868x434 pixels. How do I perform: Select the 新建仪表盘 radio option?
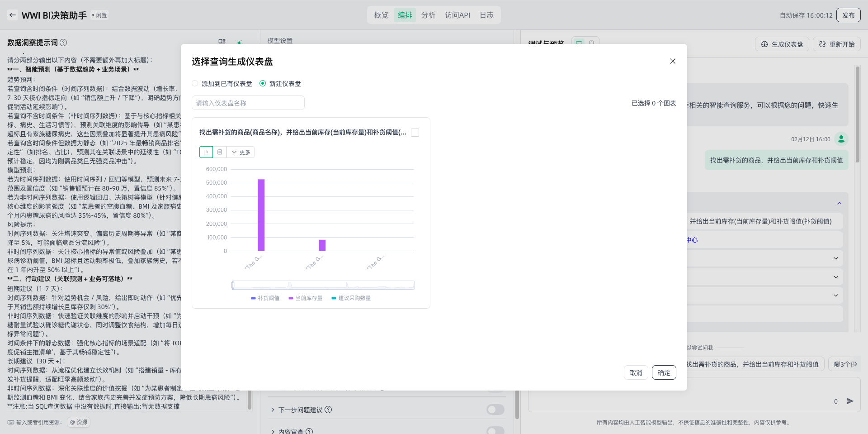263,84
